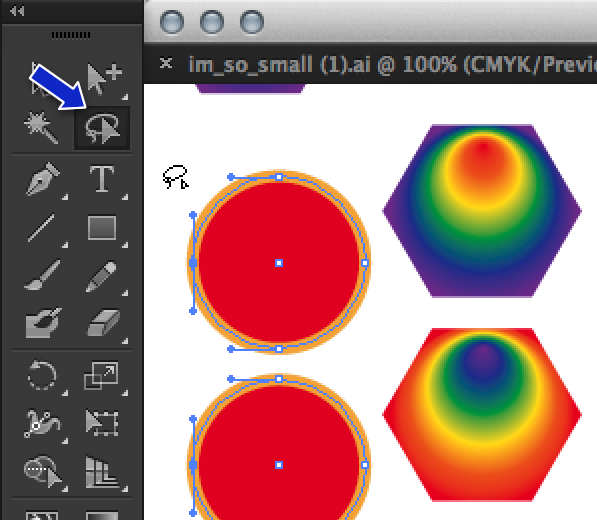Select the Warp tool
Screen dimensions: 597x520
42,423
